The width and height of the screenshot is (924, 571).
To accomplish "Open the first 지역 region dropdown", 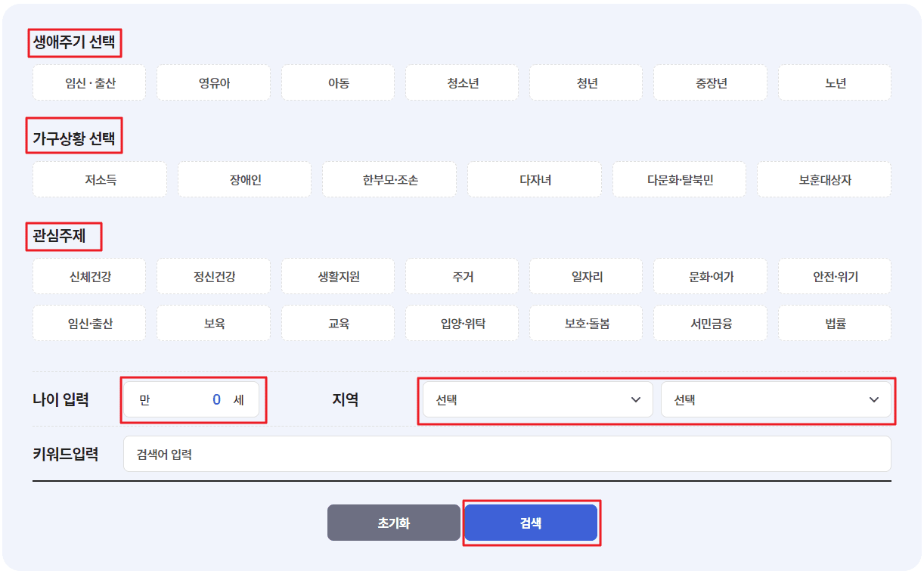I will coord(538,399).
